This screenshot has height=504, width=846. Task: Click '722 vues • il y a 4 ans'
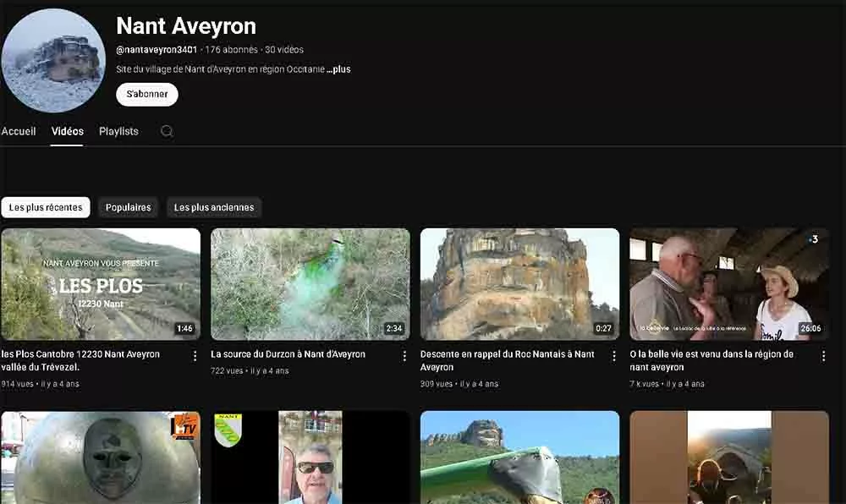250,371
